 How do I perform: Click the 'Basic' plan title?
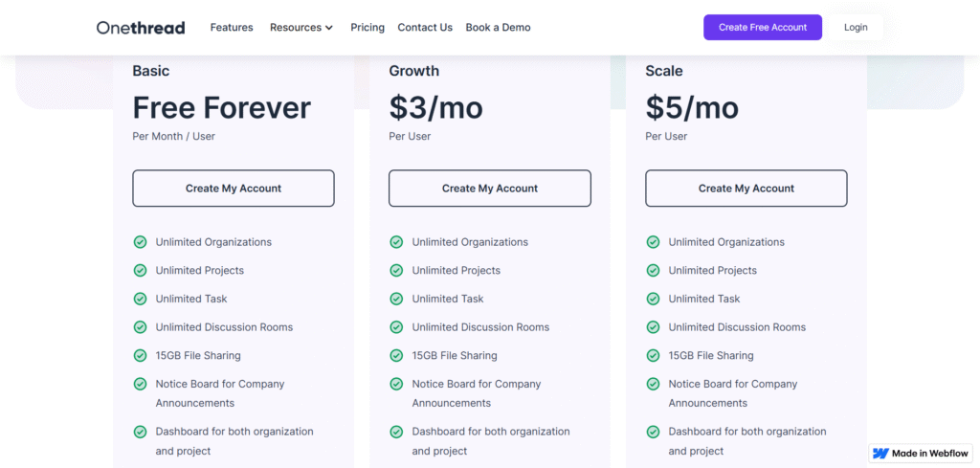click(x=150, y=71)
